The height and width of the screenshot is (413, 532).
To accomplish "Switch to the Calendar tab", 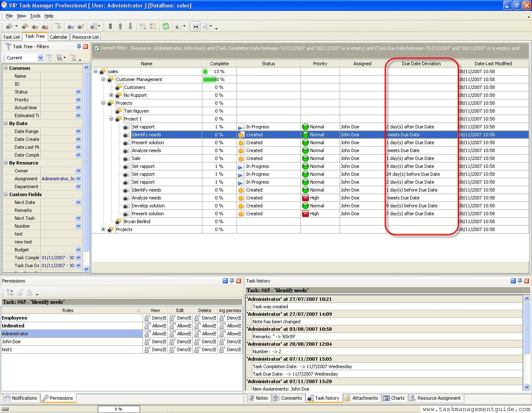I will [59, 37].
